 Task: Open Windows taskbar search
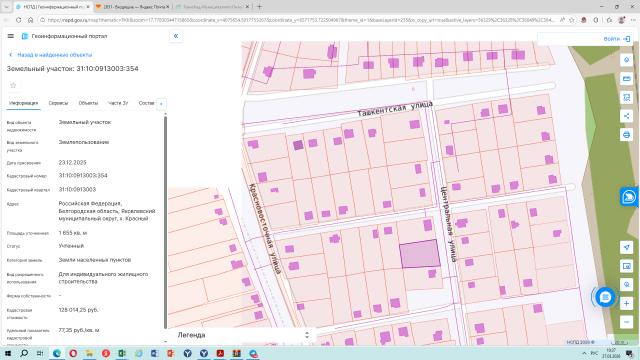[24, 353]
